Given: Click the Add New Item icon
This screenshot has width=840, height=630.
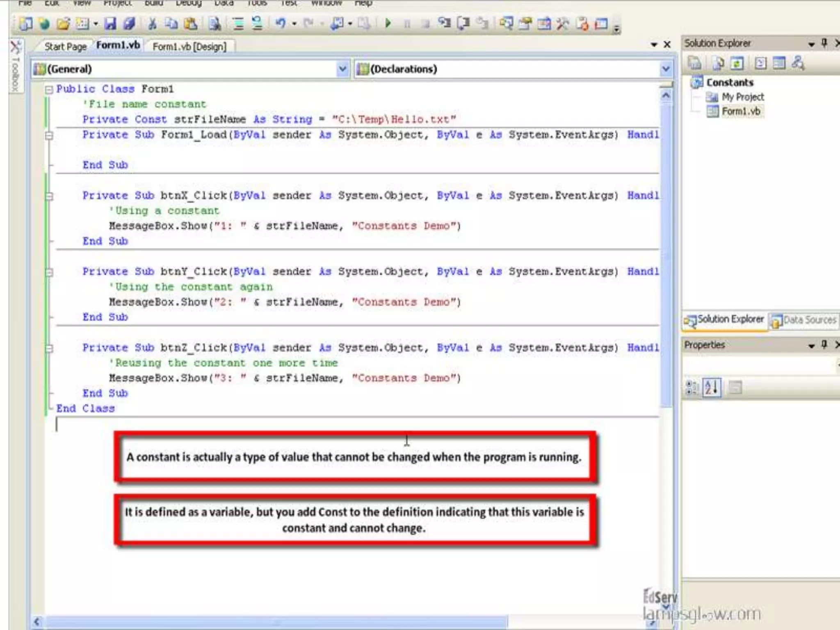Looking at the screenshot, I should pyautogui.click(x=82, y=23).
